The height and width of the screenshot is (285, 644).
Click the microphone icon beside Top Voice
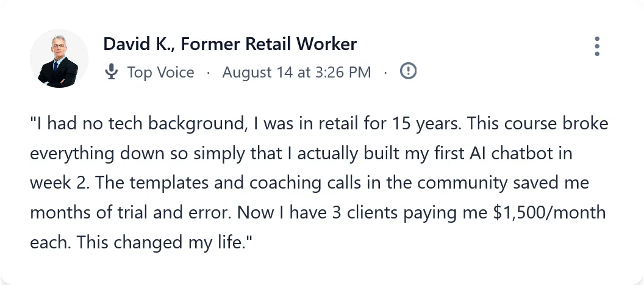(x=112, y=72)
